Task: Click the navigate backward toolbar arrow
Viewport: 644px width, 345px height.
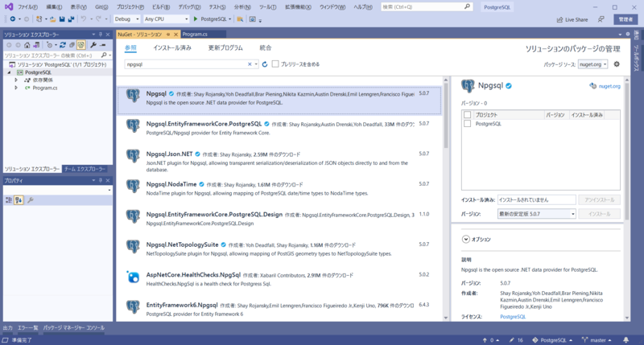Action: pos(13,18)
